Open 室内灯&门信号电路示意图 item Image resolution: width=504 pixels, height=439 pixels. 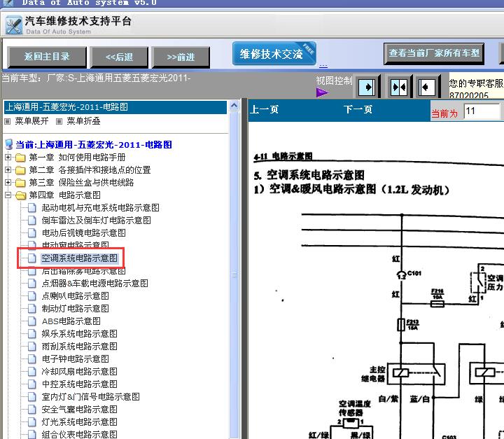click(90, 396)
